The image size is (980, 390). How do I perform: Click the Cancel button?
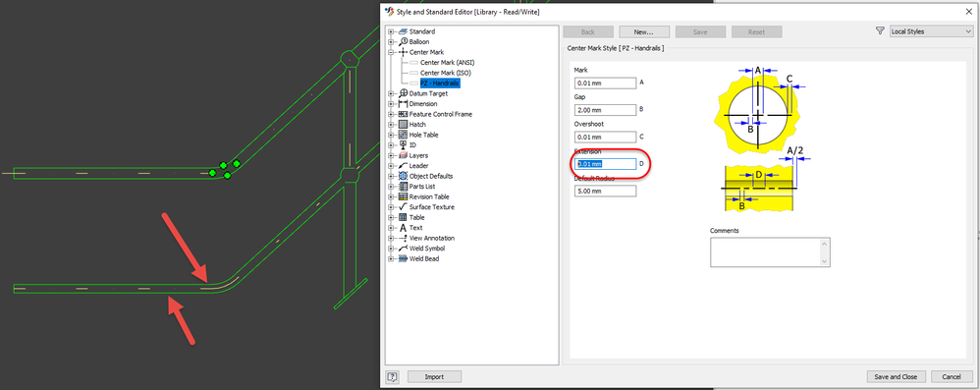[952, 377]
